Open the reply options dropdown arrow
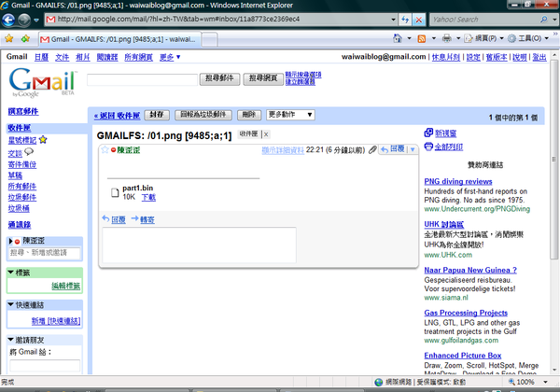This screenshot has width=560, height=392. pyautogui.click(x=413, y=149)
